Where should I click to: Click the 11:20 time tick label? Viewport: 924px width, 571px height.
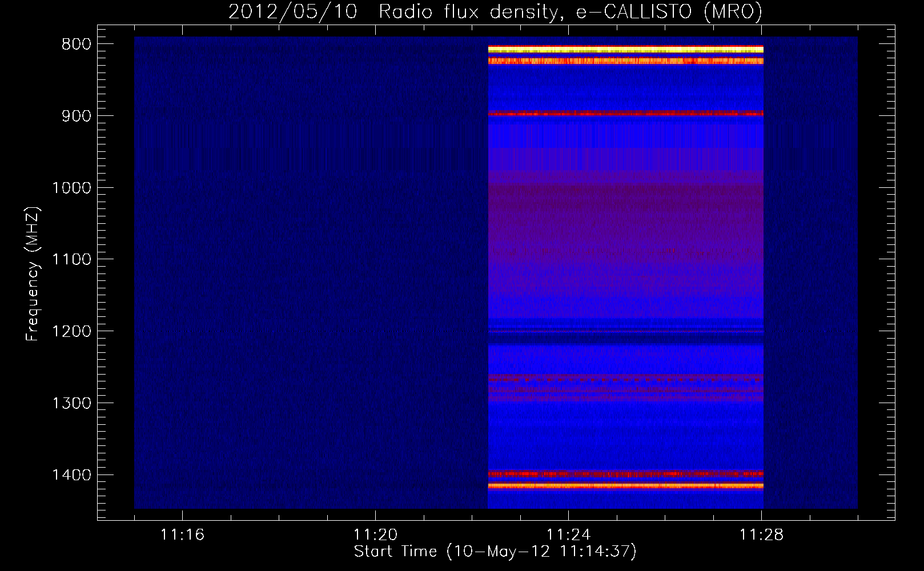point(375,535)
